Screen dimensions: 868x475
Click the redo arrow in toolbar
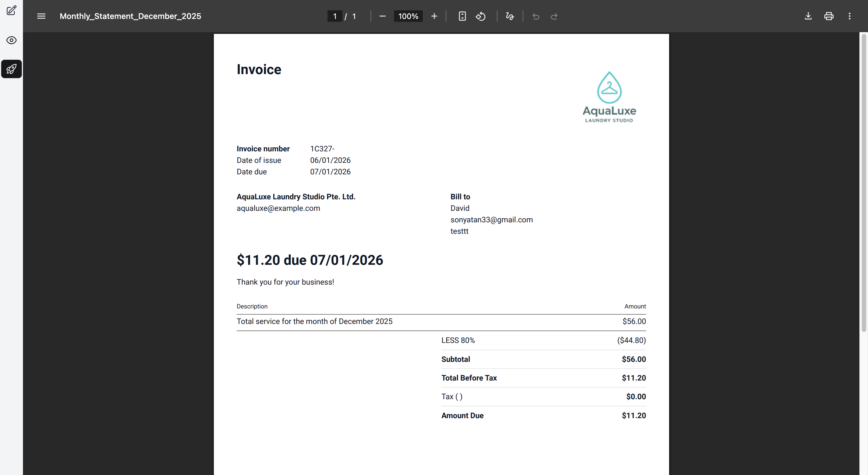coord(554,16)
